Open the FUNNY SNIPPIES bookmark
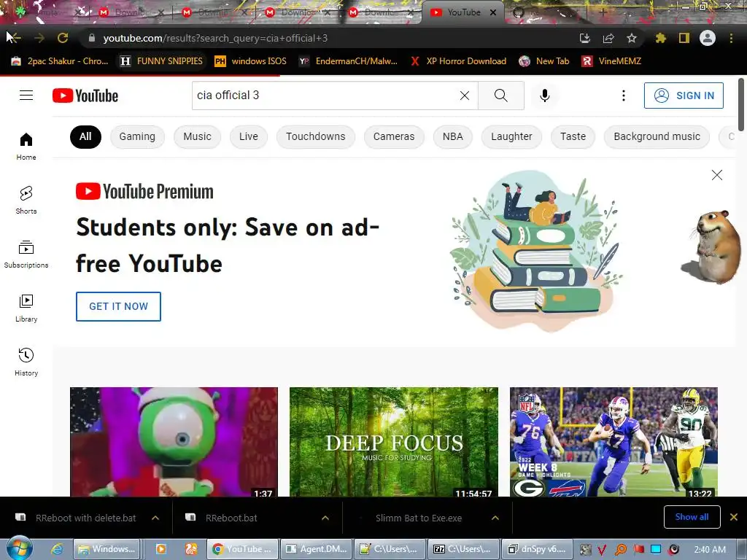The height and width of the screenshot is (560, 747). tap(162, 61)
